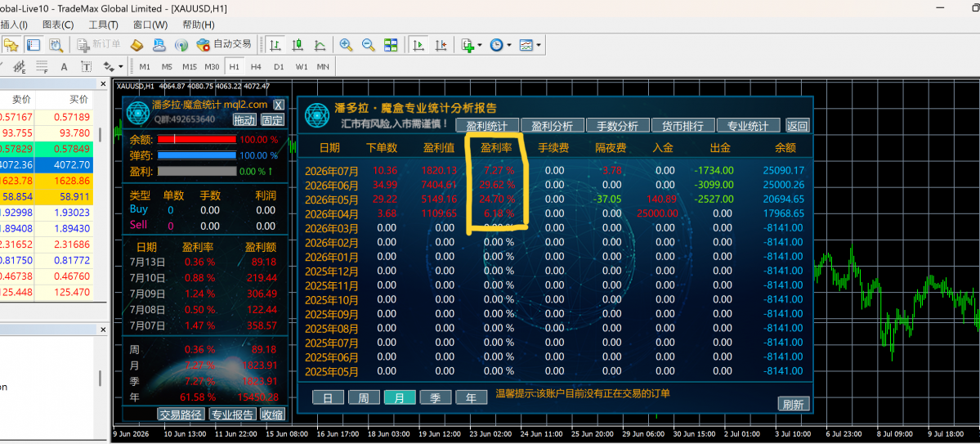Open the 盈利统计 tab
This screenshot has width=980, height=444.
(x=486, y=126)
